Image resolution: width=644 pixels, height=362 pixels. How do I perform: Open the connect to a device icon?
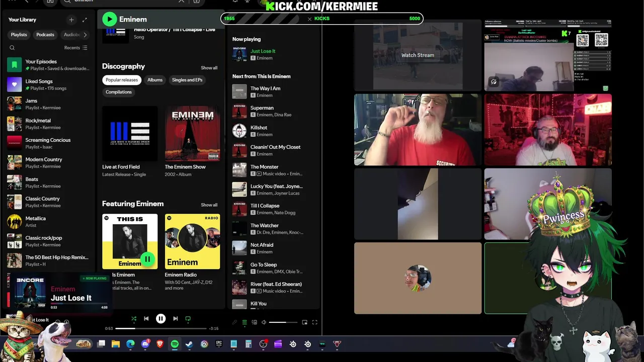(254, 322)
